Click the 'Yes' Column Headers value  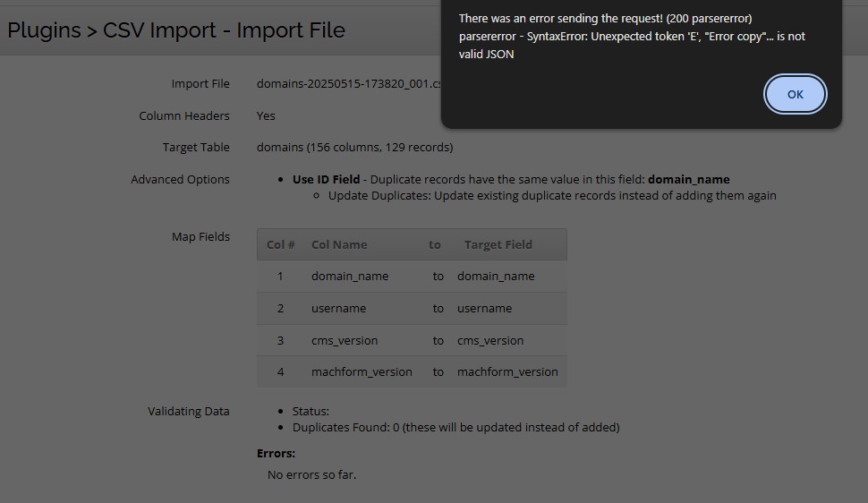pyautogui.click(x=266, y=115)
